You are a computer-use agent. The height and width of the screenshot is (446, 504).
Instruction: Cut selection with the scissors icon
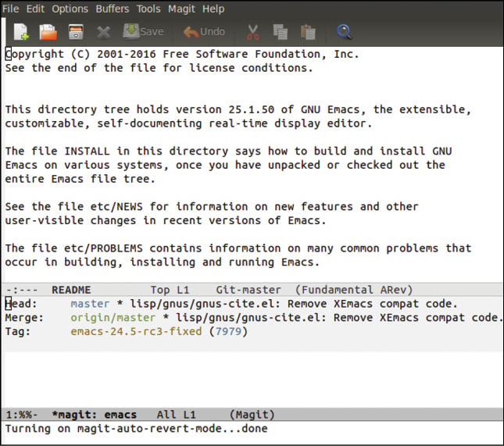pos(253,32)
